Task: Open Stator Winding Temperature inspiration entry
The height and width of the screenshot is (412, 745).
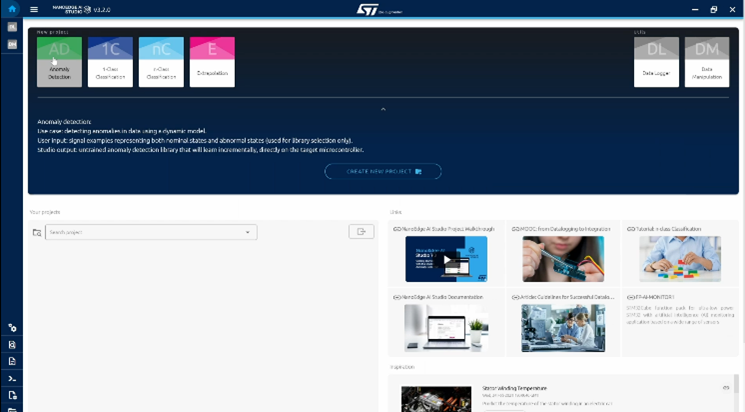Action: 515,388
